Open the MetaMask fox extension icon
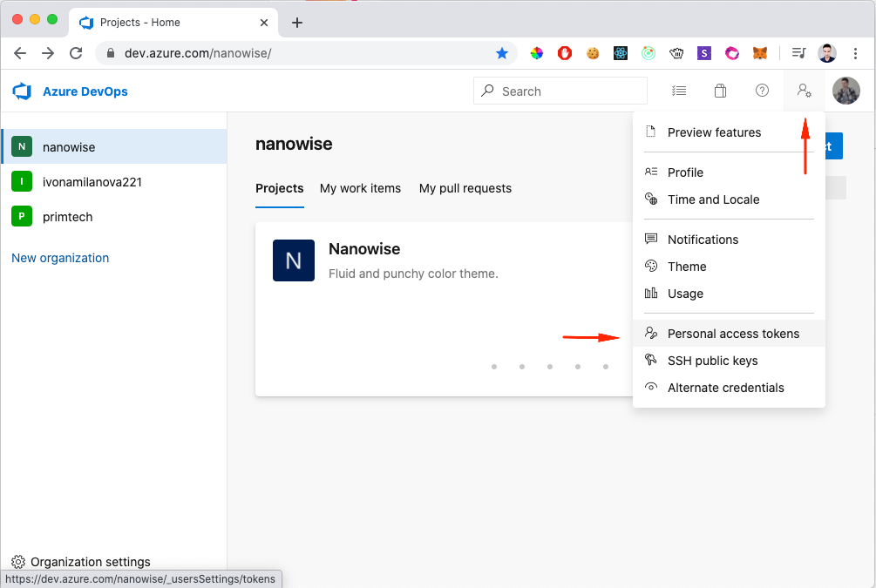 760,53
